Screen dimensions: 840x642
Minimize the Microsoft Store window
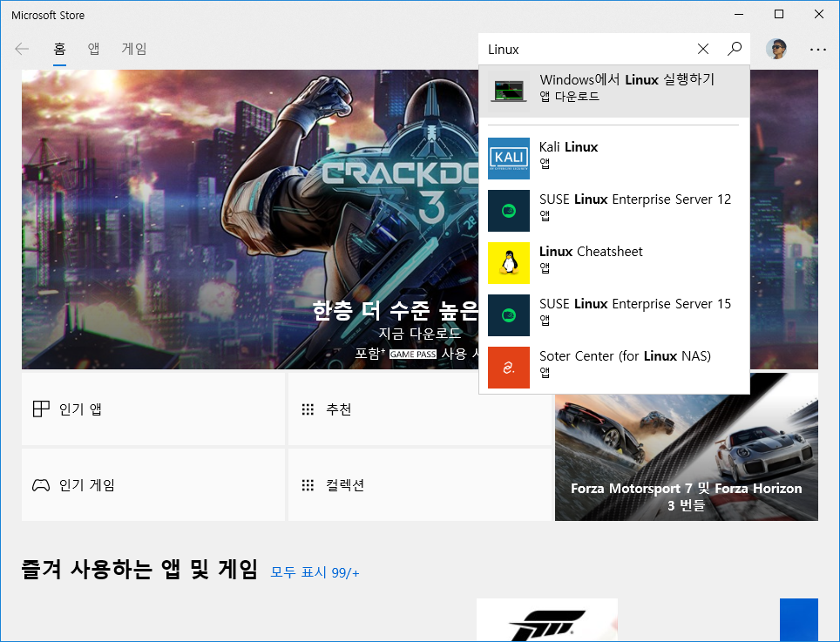tap(739, 15)
